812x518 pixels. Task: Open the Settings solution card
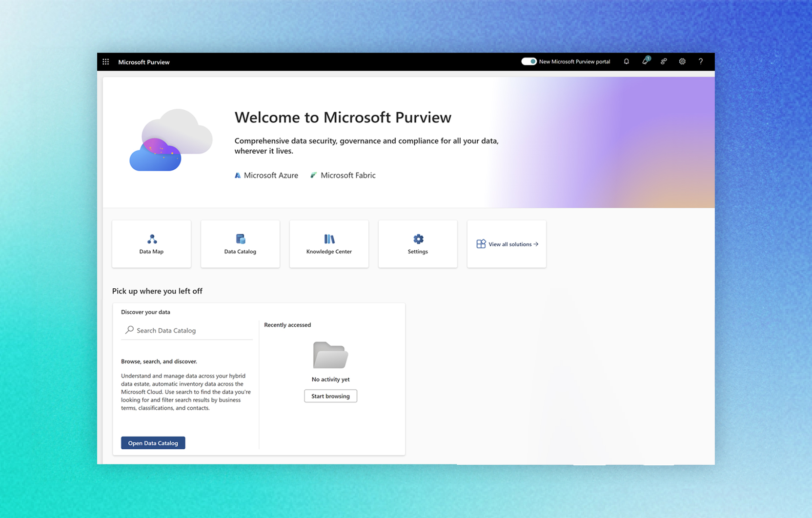tap(418, 244)
